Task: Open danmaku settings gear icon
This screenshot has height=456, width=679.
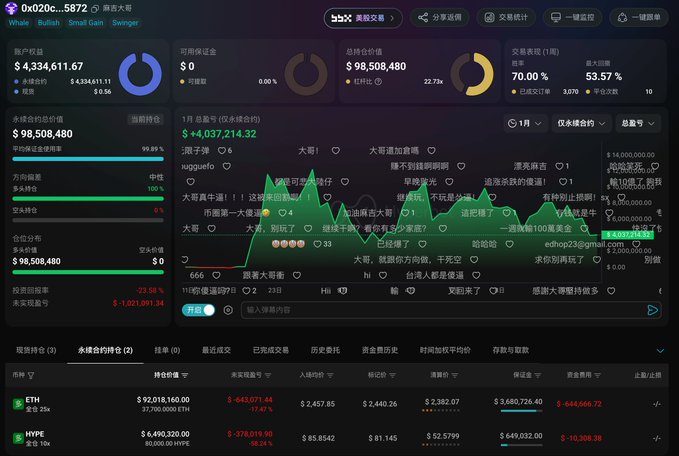Action: tap(228, 310)
